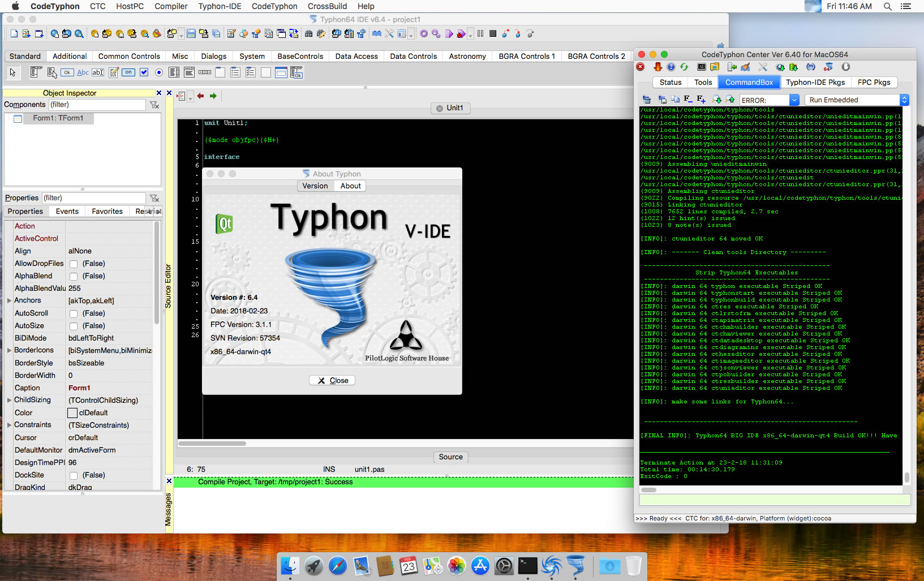Pick the TRadioButton component in palette
The width and height of the screenshot is (924, 581).
[x=159, y=72]
